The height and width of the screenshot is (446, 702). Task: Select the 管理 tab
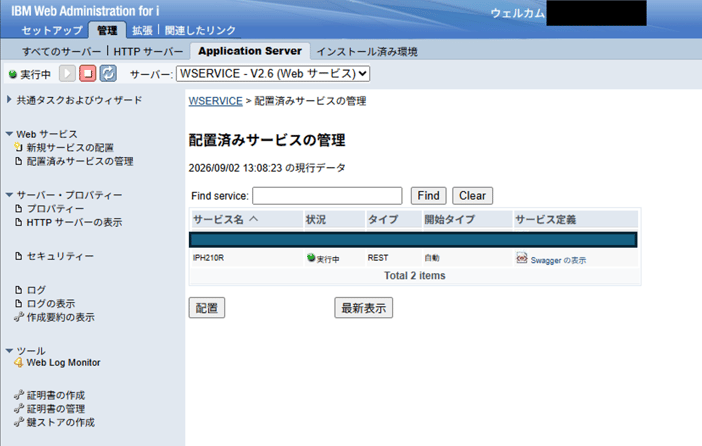pos(107,30)
